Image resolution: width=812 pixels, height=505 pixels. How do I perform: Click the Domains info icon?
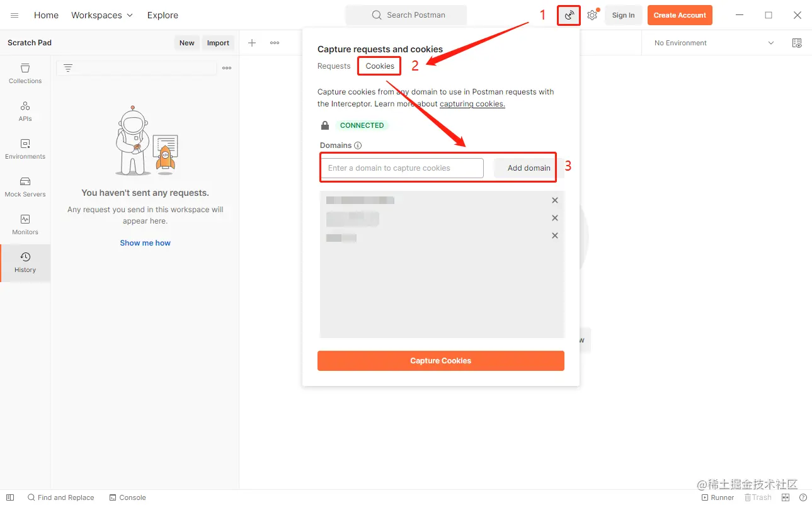click(358, 145)
